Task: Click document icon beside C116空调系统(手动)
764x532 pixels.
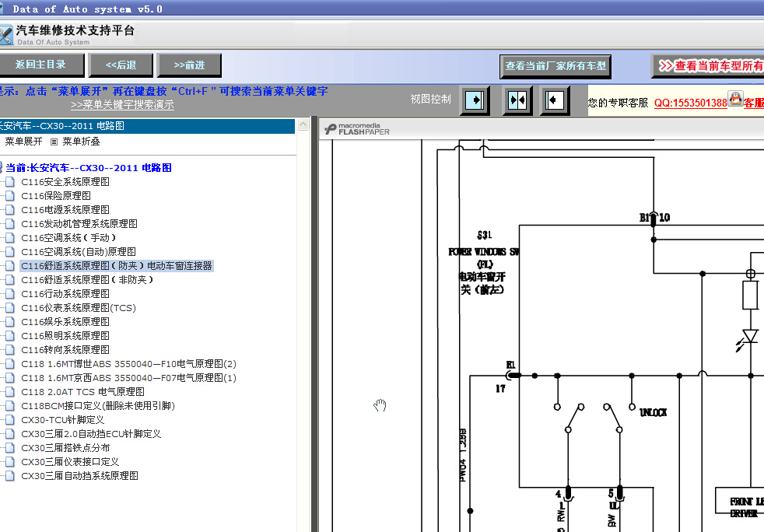Action: (x=10, y=238)
